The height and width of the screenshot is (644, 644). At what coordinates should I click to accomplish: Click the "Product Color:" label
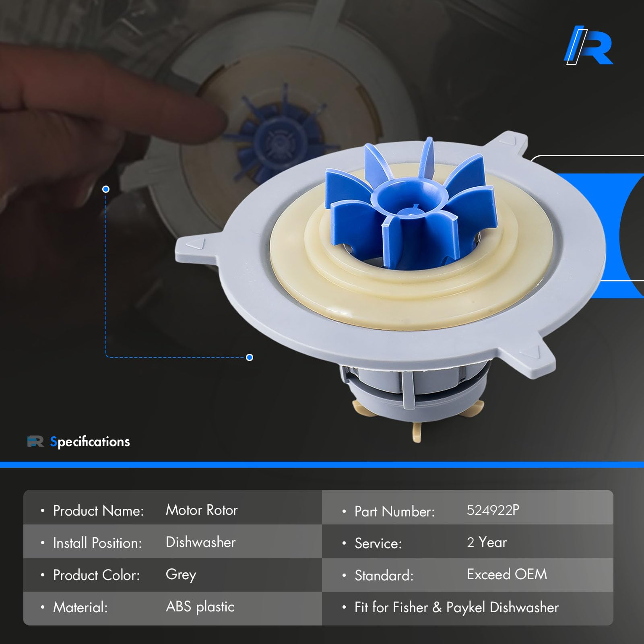[97, 575]
